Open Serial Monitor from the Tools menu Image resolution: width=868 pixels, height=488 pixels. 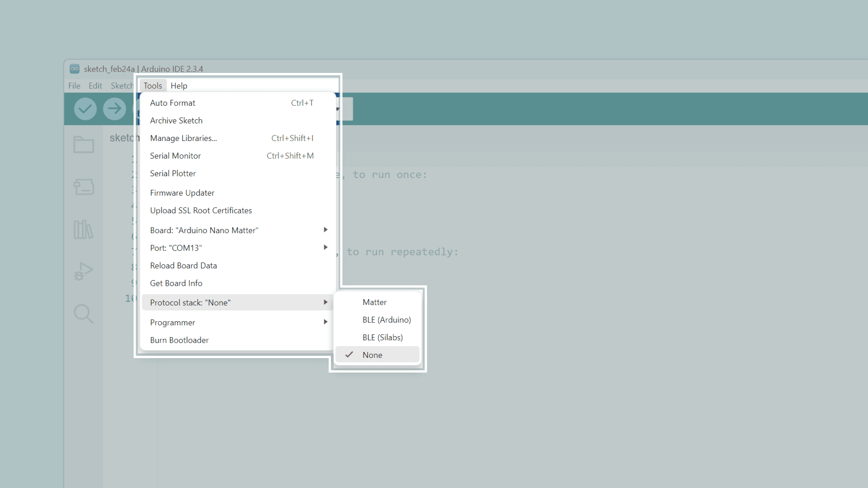pos(175,156)
